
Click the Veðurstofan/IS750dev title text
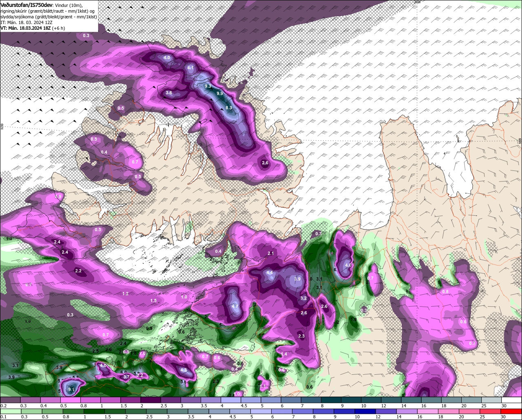(x=27, y=4)
